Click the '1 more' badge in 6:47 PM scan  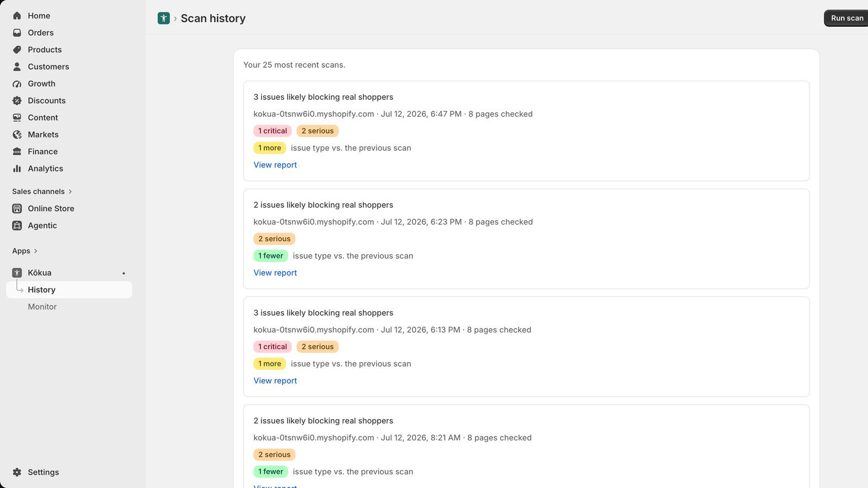pos(270,148)
